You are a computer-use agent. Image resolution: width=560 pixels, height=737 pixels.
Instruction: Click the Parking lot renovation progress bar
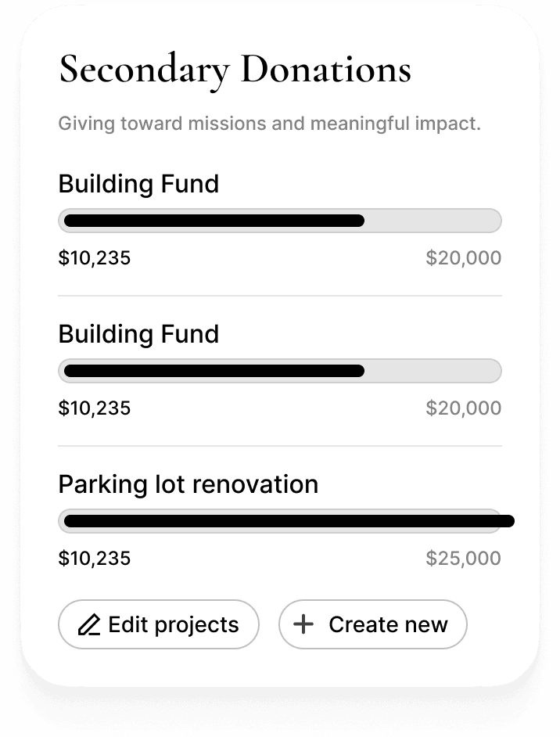click(280, 521)
